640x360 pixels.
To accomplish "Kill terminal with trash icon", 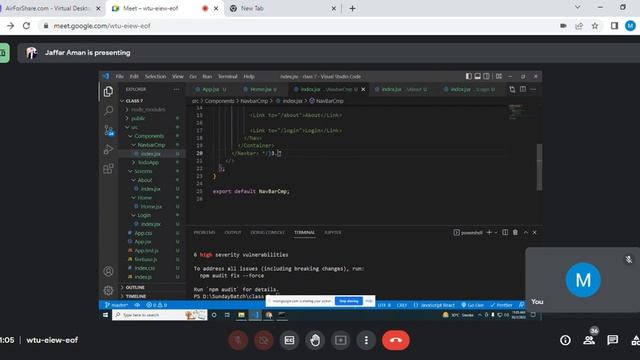I will [x=516, y=233].
